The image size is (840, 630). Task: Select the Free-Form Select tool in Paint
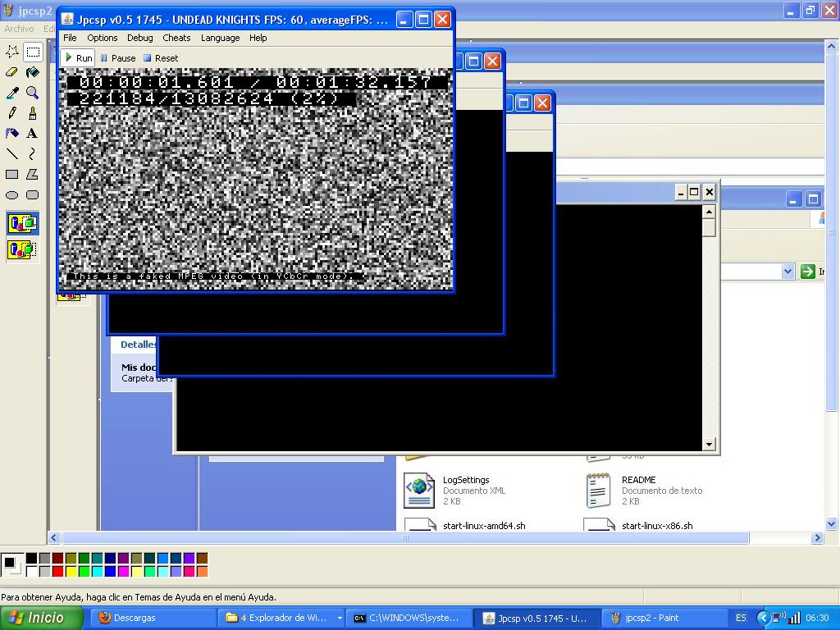pyautogui.click(x=11, y=52)
